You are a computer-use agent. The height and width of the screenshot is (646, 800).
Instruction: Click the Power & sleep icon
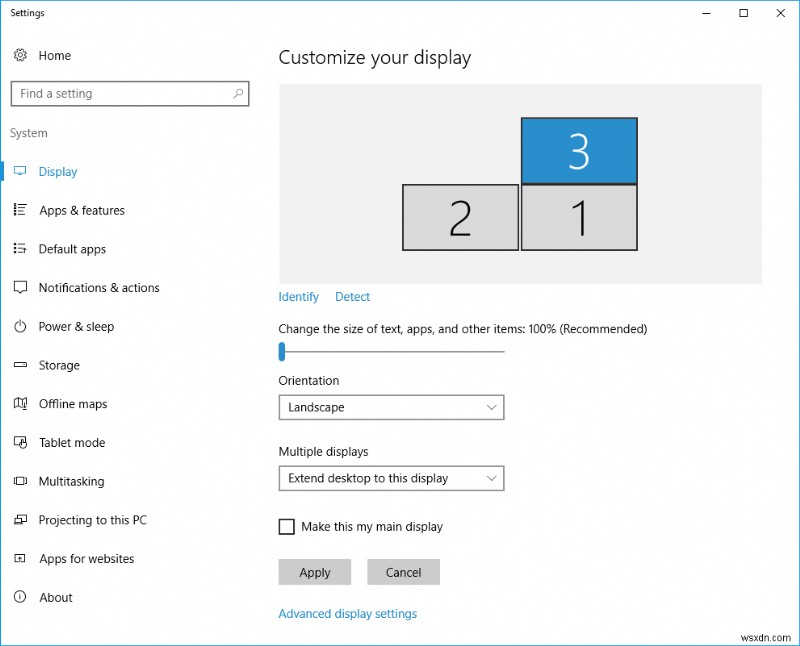(21, 326)
